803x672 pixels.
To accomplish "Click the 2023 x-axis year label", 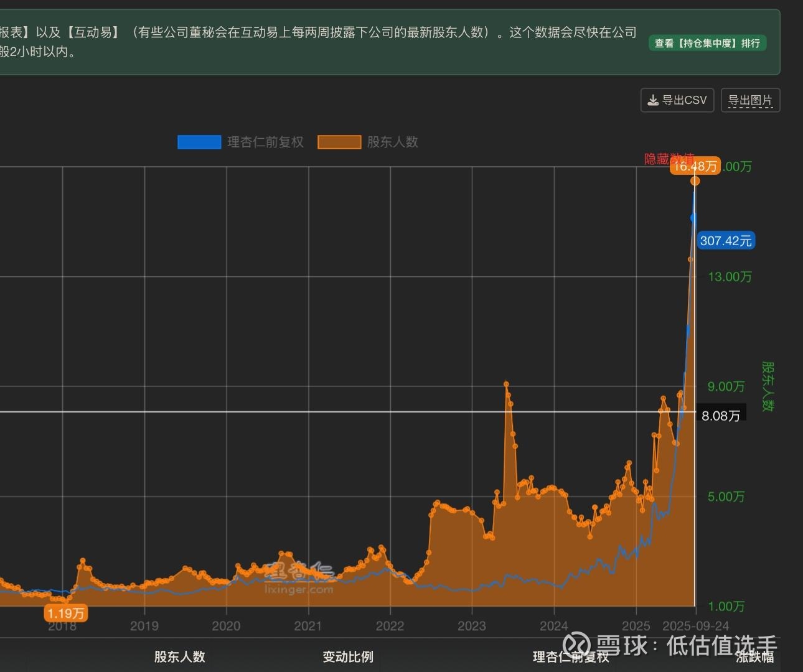I will click(472, 626).
